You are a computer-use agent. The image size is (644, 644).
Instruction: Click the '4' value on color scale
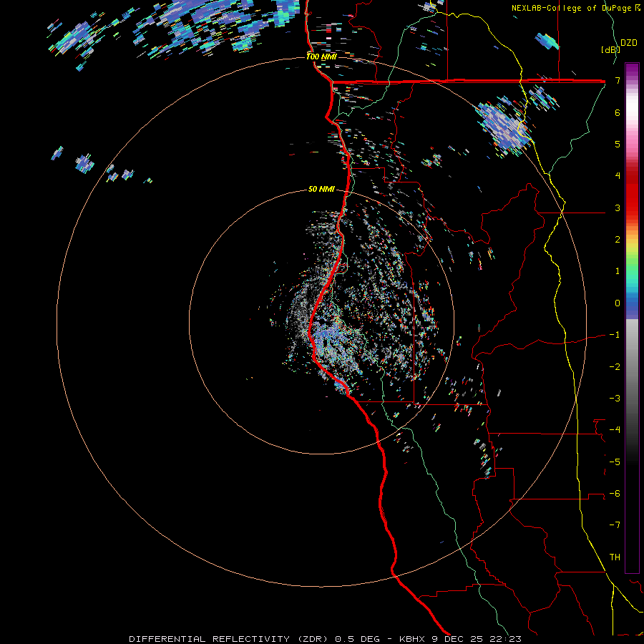tap(618, 176)
